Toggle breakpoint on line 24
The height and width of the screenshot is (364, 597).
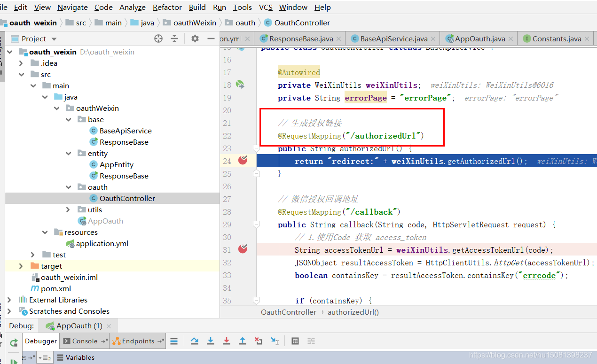click(x=243, y=161)
